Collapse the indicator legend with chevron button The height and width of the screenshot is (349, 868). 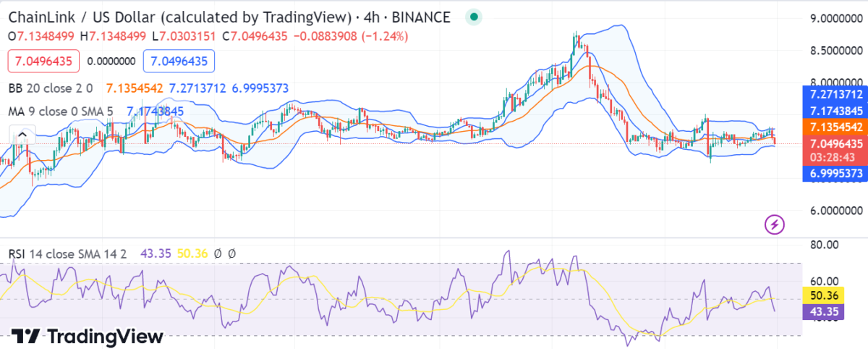click(22, 135)
